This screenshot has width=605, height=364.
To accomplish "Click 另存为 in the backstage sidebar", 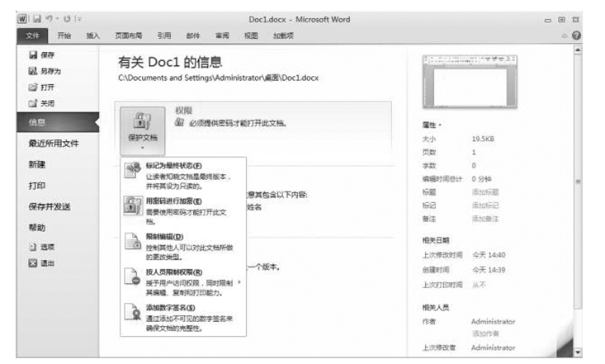I will coord(45,72).
